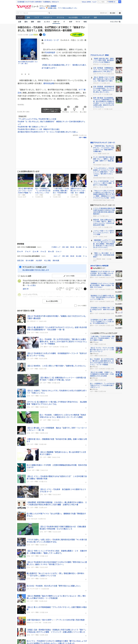Share the article on X

[41, 35]
